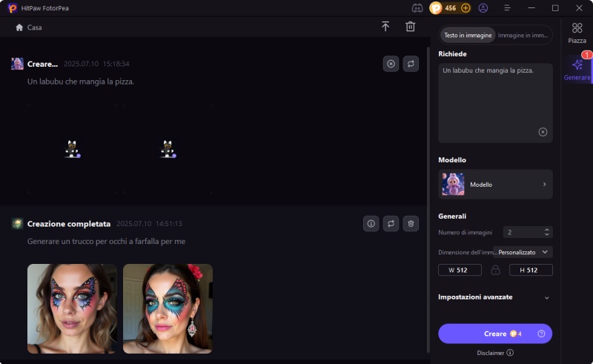593x364 pixels.
Task: Open the Modello selector row
Action: pos(495,185)
